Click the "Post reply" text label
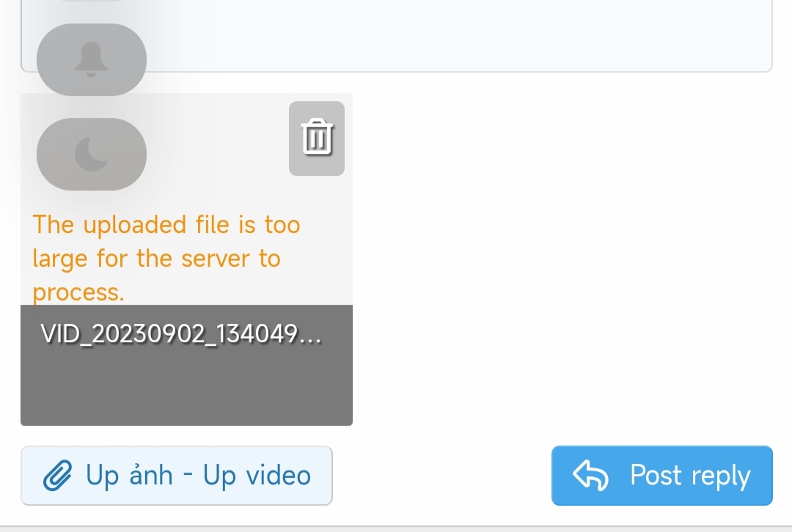 [690, 476]
